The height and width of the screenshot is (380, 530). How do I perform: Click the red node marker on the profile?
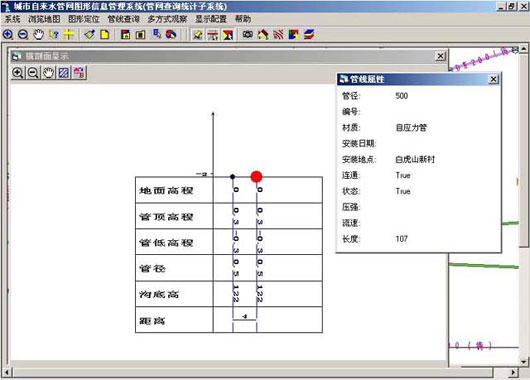tap(256, 176)
